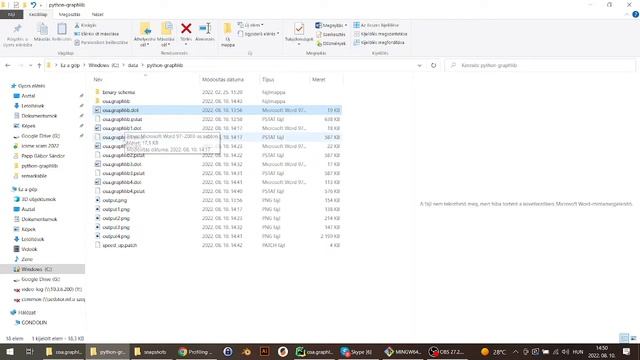Click the Másolás (copy to) folder icon
This screenshot has width=640, height=360.
(167, 29)
